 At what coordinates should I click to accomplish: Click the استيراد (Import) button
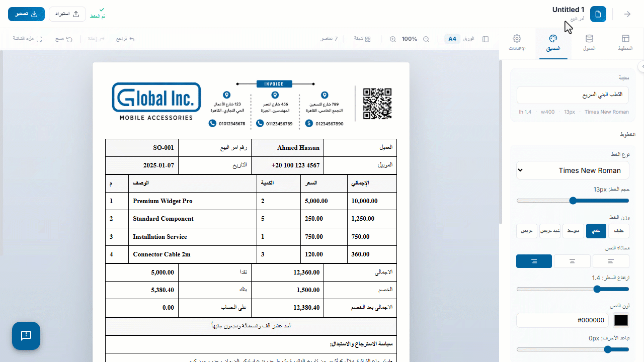(x=67, y=14)
